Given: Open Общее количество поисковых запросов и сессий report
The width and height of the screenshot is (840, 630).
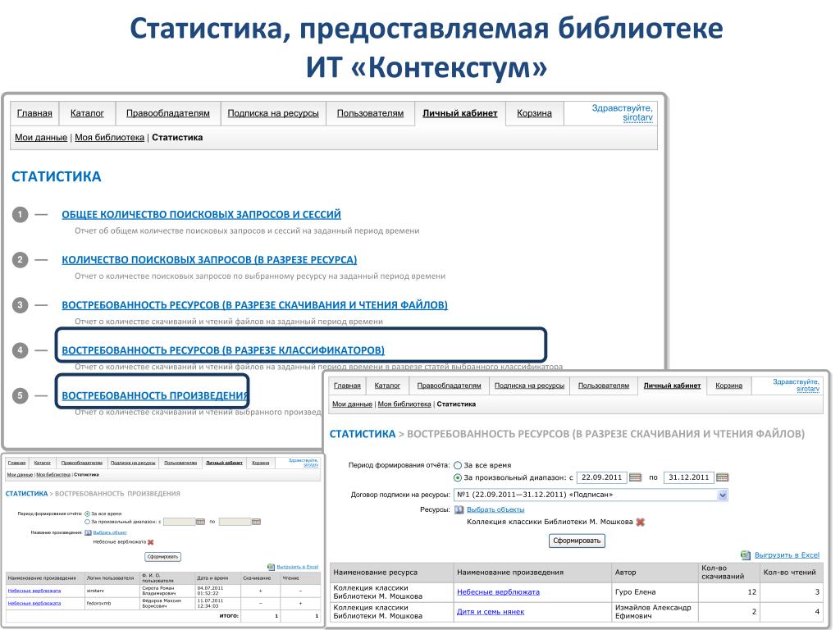Looking at the screenshot, I should (202, 214).
